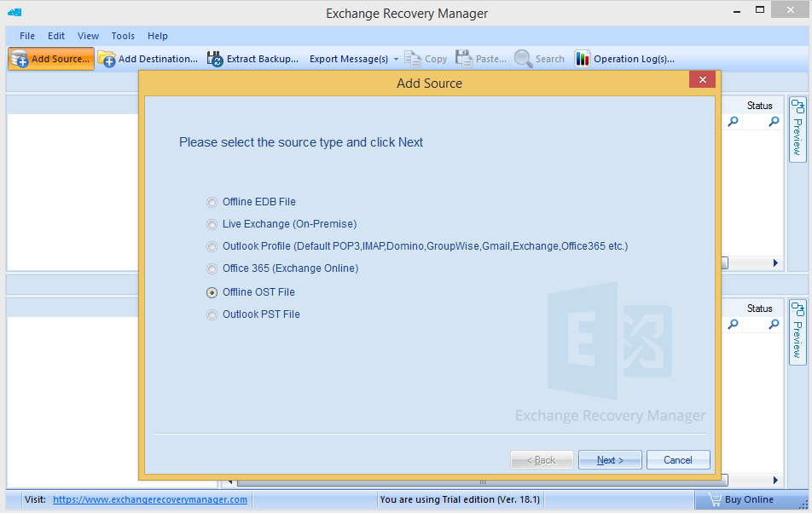This screenshot has height=513, width=812.
Task: Open the lower Preview side tab
Action: point(797,332)
